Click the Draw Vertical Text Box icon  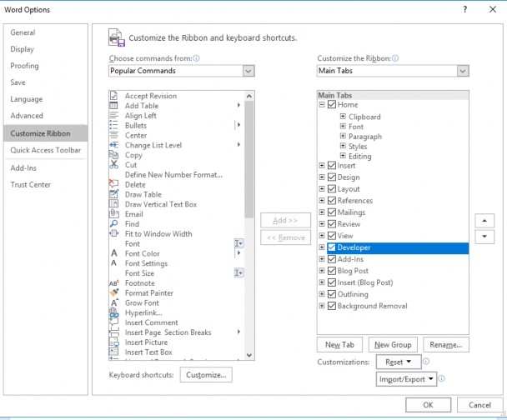(113, 204)
